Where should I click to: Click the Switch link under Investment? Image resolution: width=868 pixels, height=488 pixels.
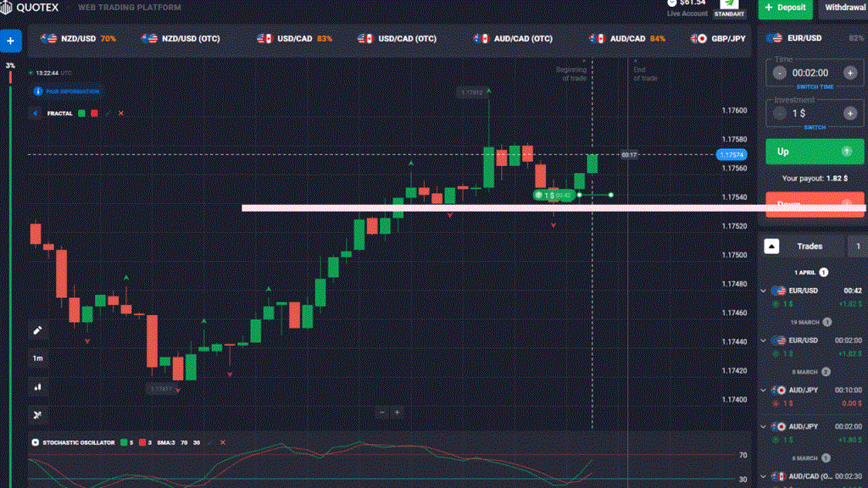point(815,127)
